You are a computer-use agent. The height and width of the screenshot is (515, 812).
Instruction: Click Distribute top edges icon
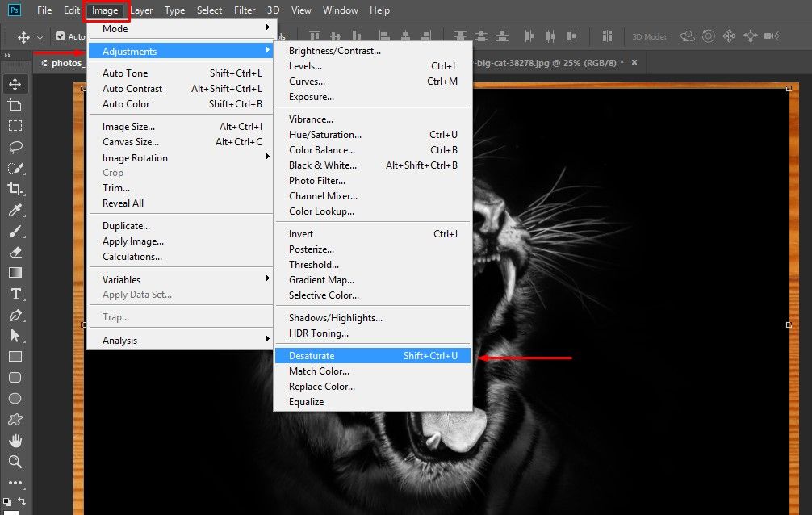coord(460,36)
